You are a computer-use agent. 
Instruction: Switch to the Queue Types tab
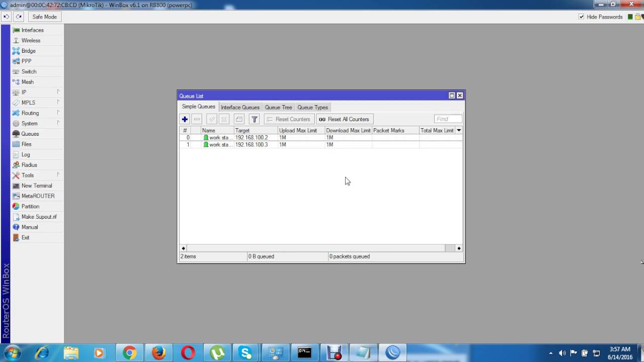[x=312, y=107]
